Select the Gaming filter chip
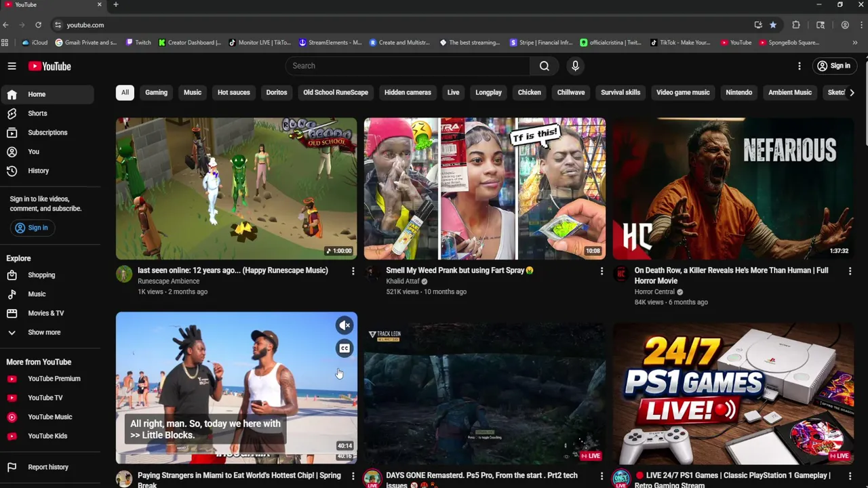 pos(156,92)
